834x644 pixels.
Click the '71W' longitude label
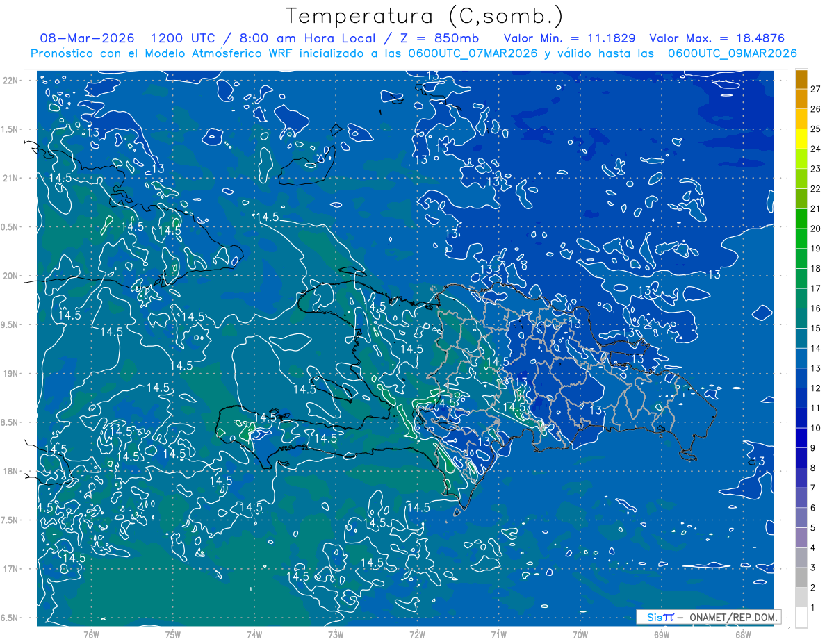click(498, 634)
